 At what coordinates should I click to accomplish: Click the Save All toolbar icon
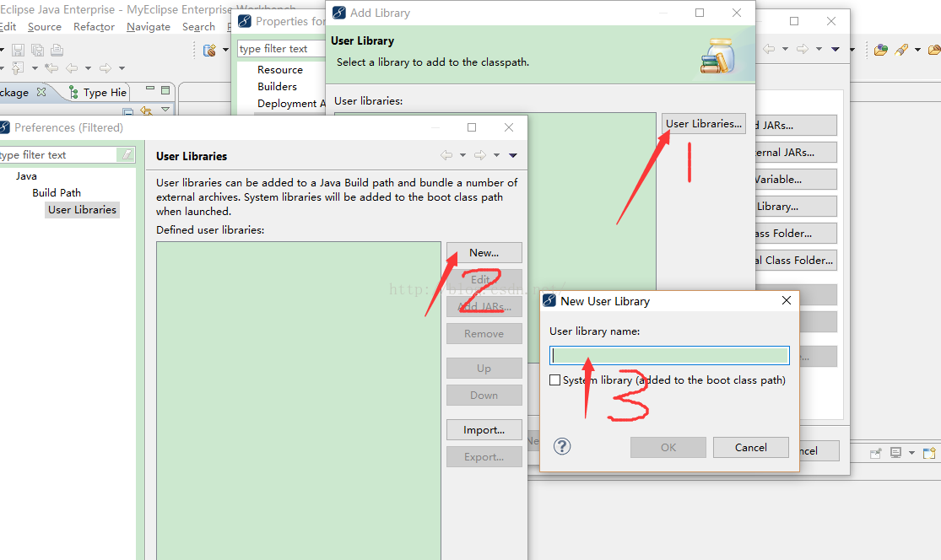click(x=37, y=50)
